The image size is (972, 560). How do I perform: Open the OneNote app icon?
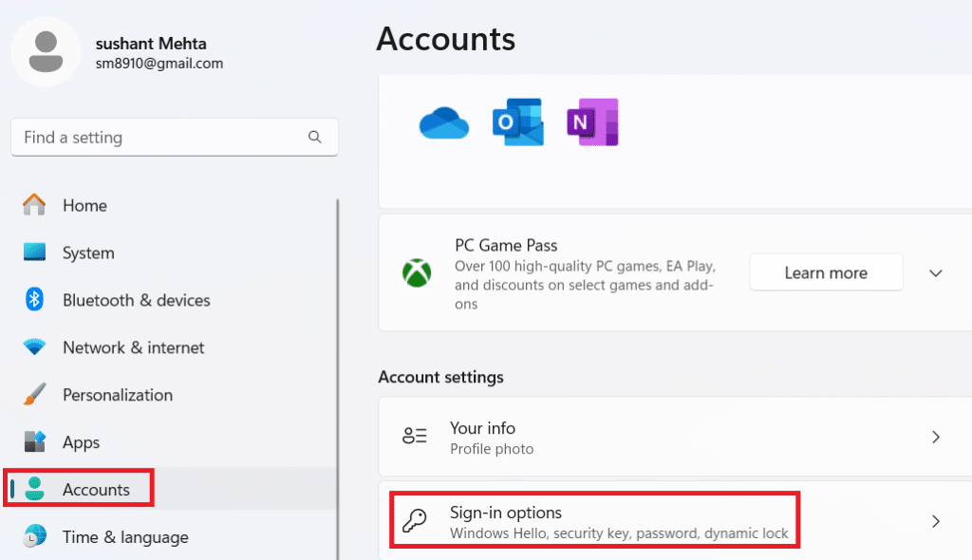(x=592, y=122)
